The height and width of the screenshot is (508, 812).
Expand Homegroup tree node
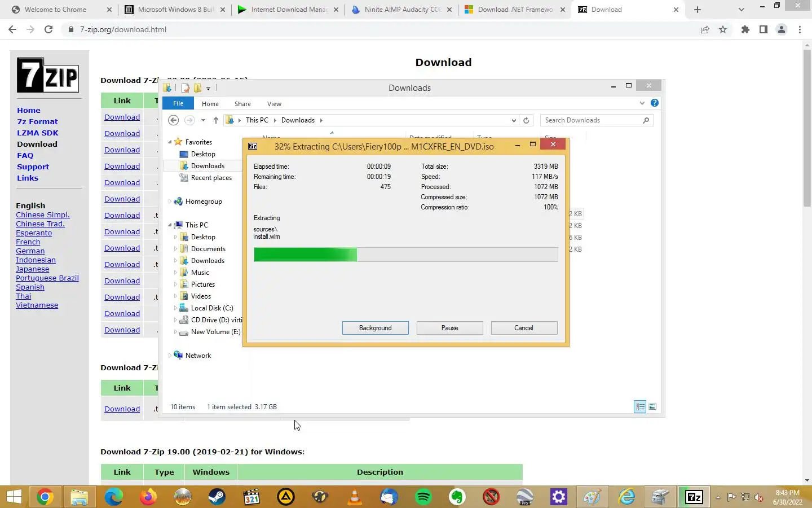click(x=170, y=202)
